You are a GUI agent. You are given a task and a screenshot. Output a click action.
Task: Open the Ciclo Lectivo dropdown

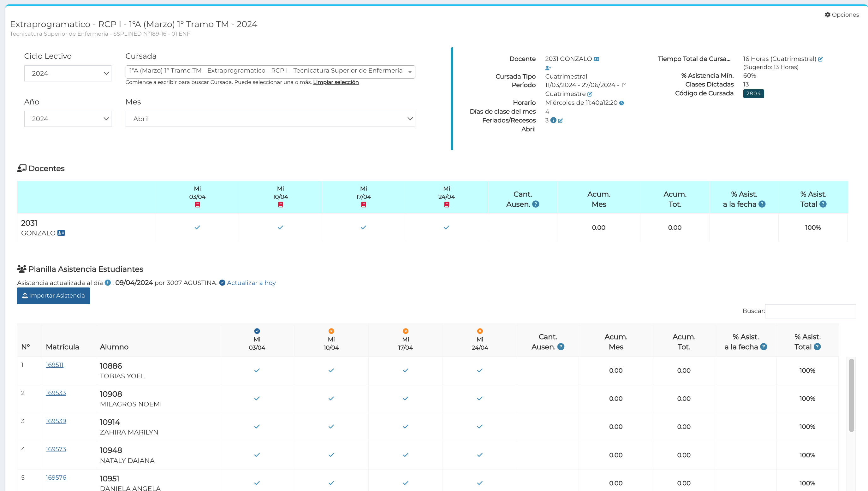pyautogui.click(x=68, y=73)
